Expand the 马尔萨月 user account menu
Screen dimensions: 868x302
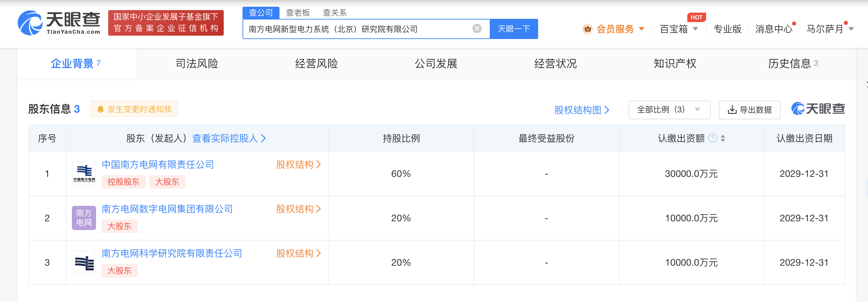tap(851, 29)
